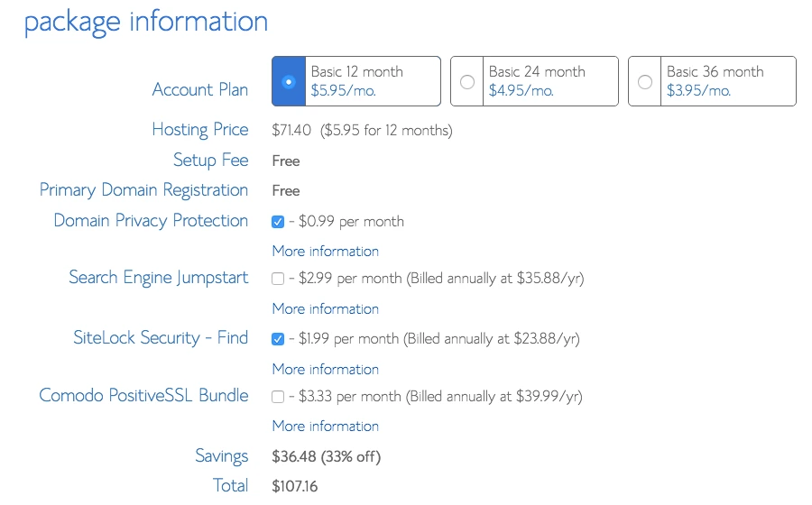
Task: Uncheck the Domain Privacy Protection checkbox
Action: (x=278, y=222)
